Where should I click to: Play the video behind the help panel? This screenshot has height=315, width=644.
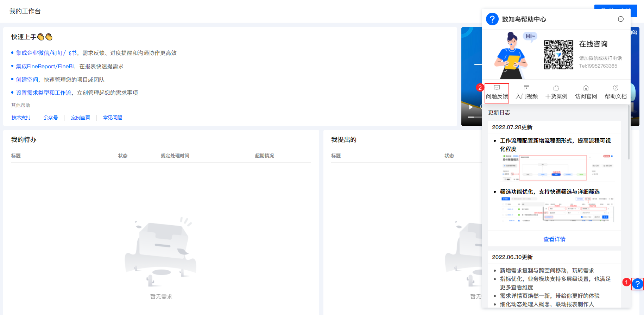point(471,107)
